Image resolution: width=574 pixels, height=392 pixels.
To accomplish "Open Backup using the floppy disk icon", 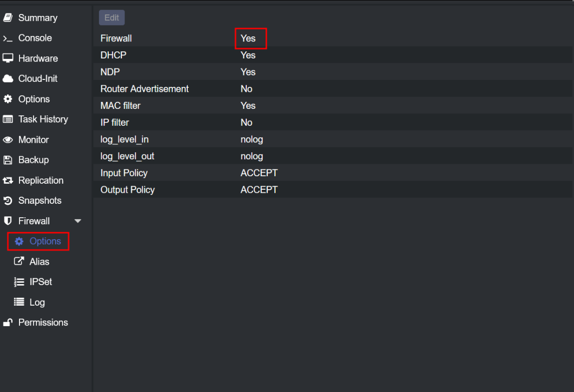I will coord(7,160).
